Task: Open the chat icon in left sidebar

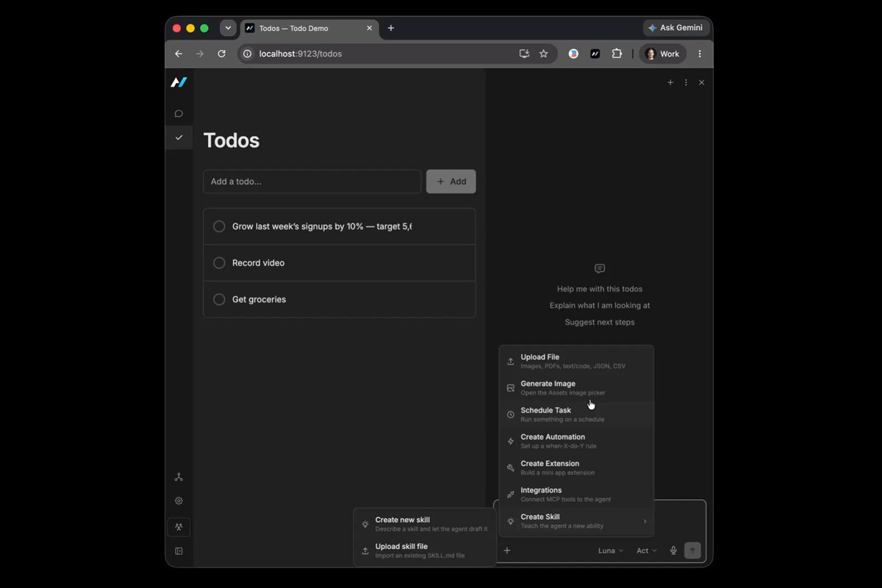Action: point(179,114)
